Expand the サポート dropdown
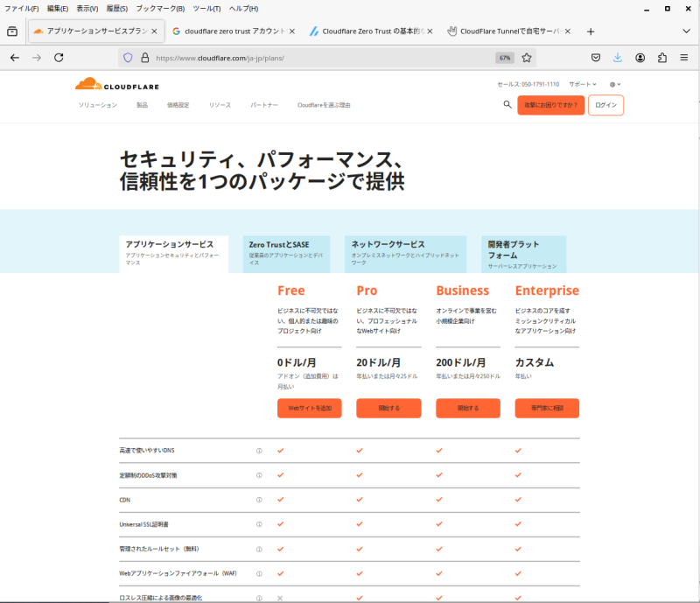The height and width of the screenshot is (603, 700). click(582, 84)
